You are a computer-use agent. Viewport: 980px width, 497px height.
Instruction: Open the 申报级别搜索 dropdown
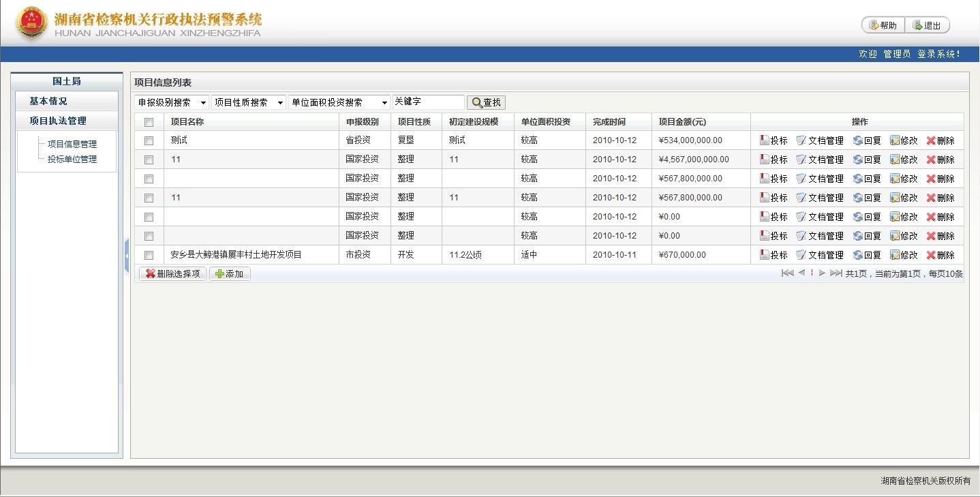[x=172, y=102]
